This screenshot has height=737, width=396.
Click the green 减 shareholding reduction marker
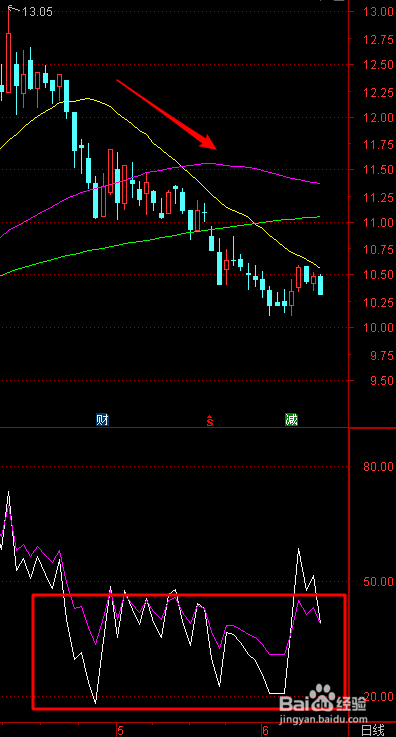(291, 420)
